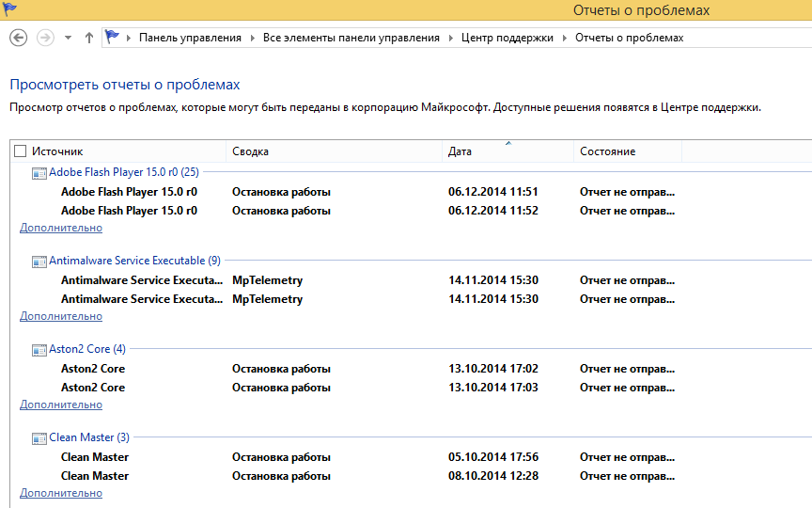Open 'Дополнительно' link under Antimalware Service Executable
Viewport: 812px width, 508px height.
[61, 316]
